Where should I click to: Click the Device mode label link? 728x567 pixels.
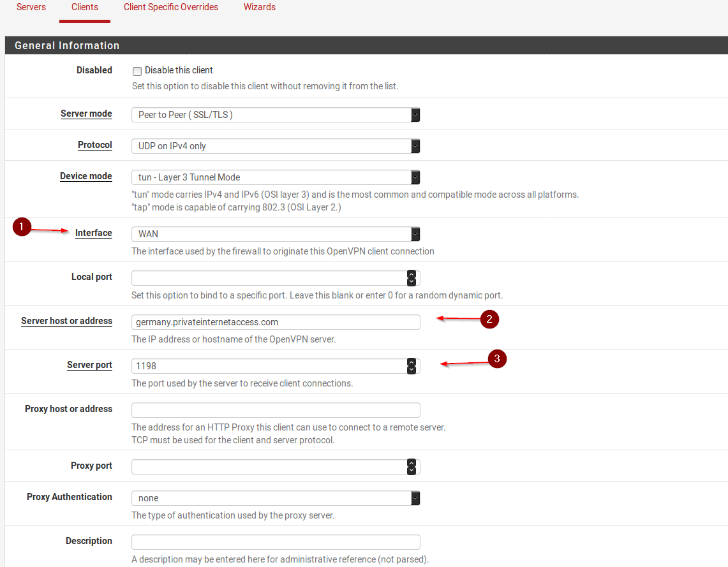86,176
